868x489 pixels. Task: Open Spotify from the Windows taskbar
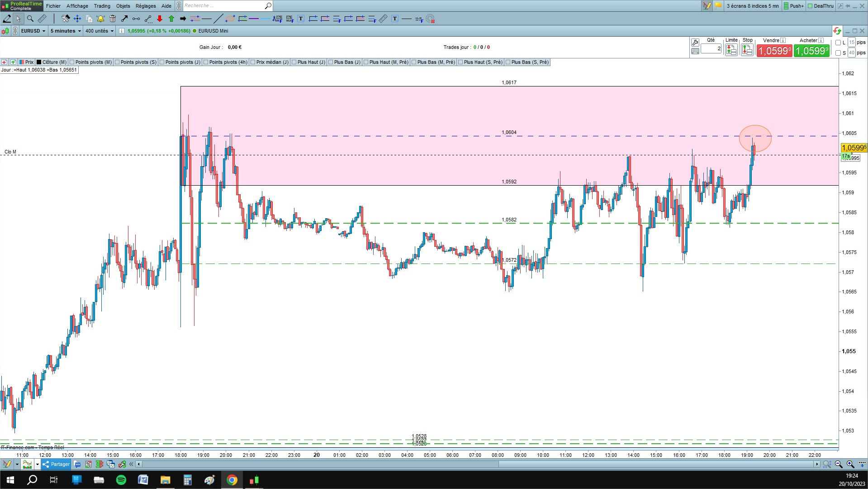click(x=121, y=480)
